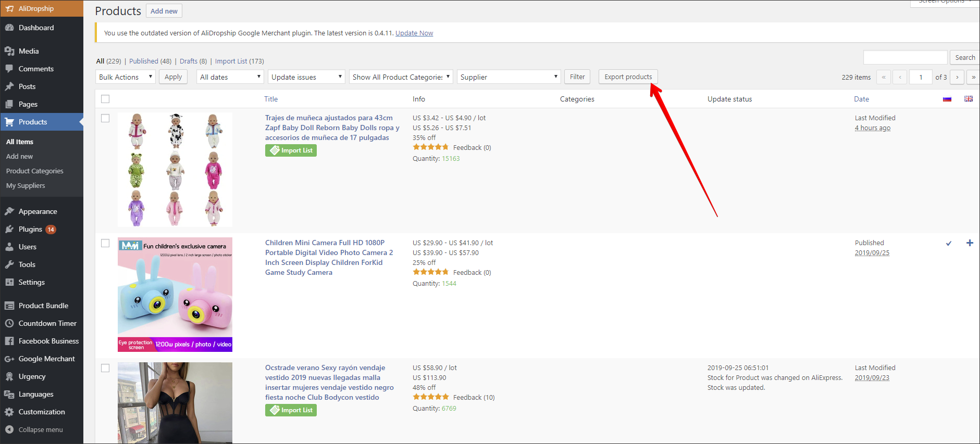Open the Show All Product Categories dropdown

point(401,77)
